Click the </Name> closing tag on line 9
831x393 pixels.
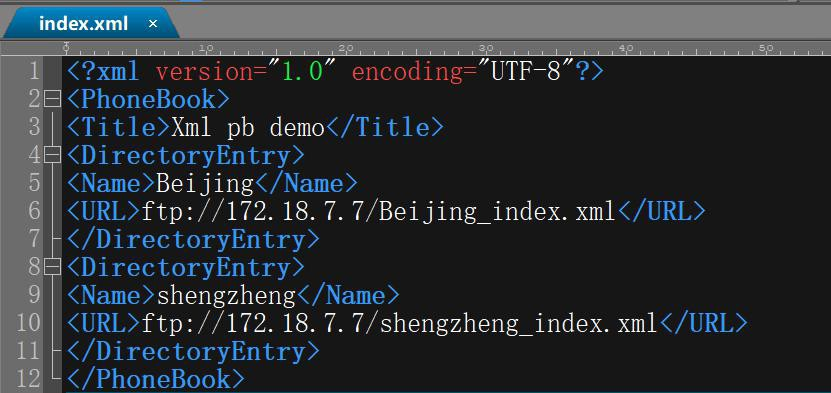[348, 296]
